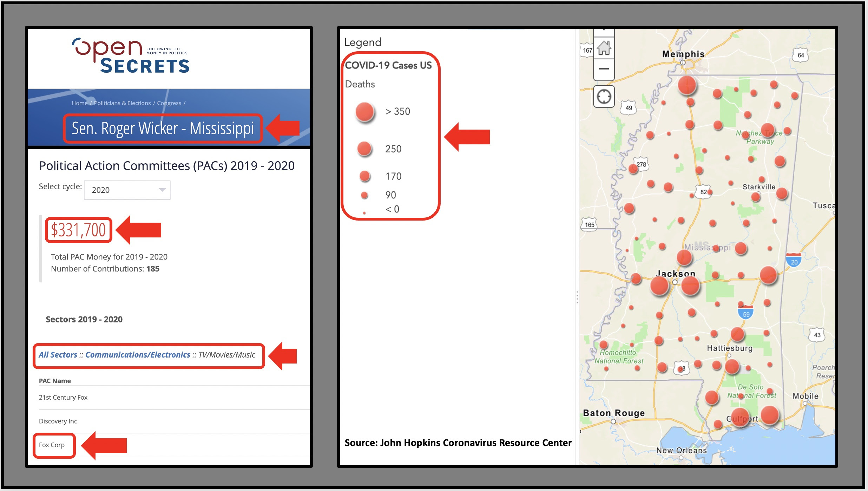This screenshot has height=491, width=868.
Task: Click the map home extent icon
Action: 604,48
